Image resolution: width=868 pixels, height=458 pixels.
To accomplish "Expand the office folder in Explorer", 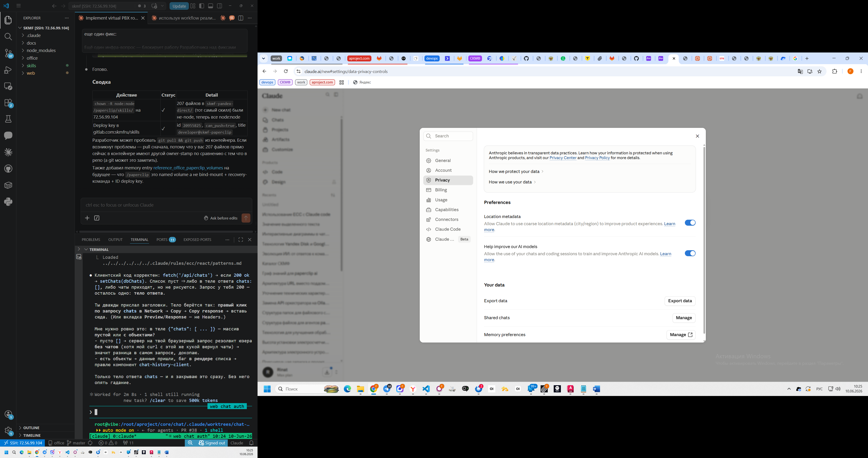I will [32, 58].
